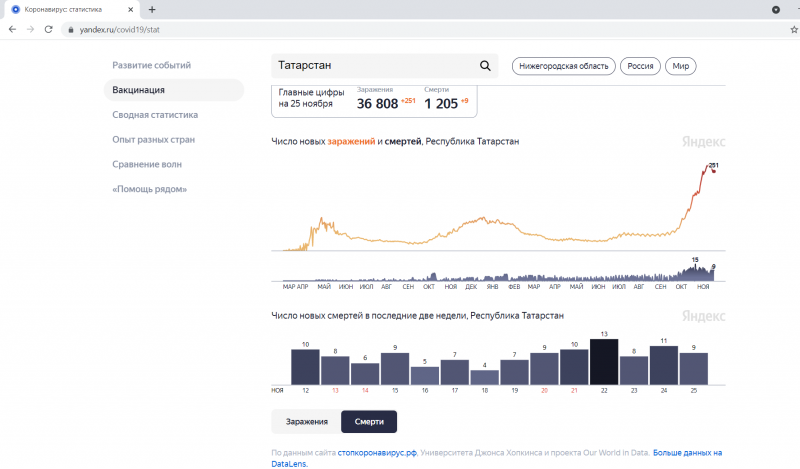Click the bar for November 15
Image resolution: width=800 pixels, height=469 pixels.
[395, 369]
